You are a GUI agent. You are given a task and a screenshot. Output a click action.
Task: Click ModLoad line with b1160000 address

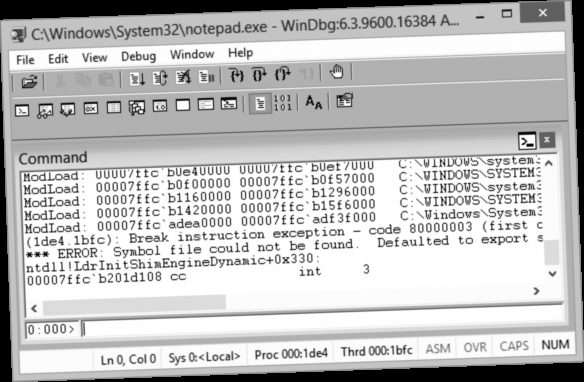pos(282,195)
